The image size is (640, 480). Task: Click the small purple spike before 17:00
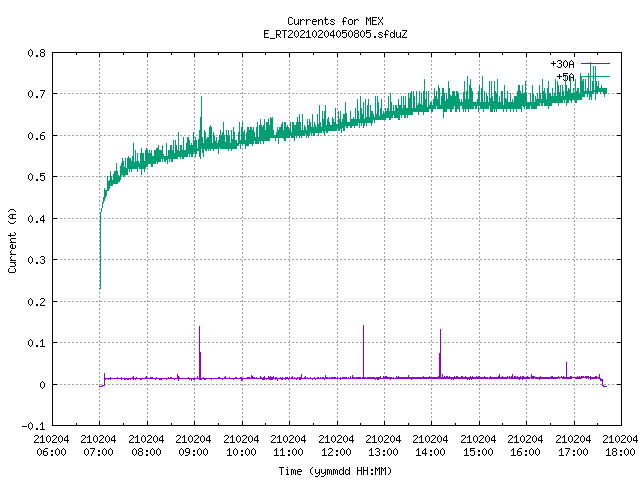567,369
